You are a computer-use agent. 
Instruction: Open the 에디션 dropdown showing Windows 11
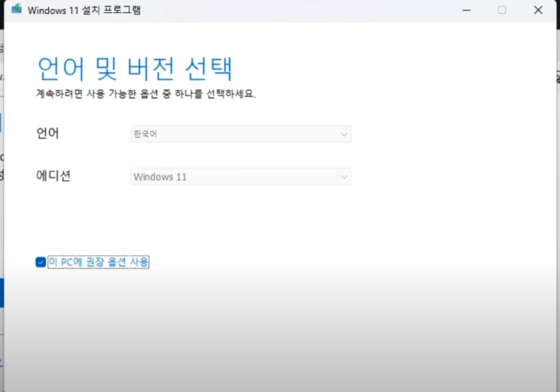pos(240,176)
